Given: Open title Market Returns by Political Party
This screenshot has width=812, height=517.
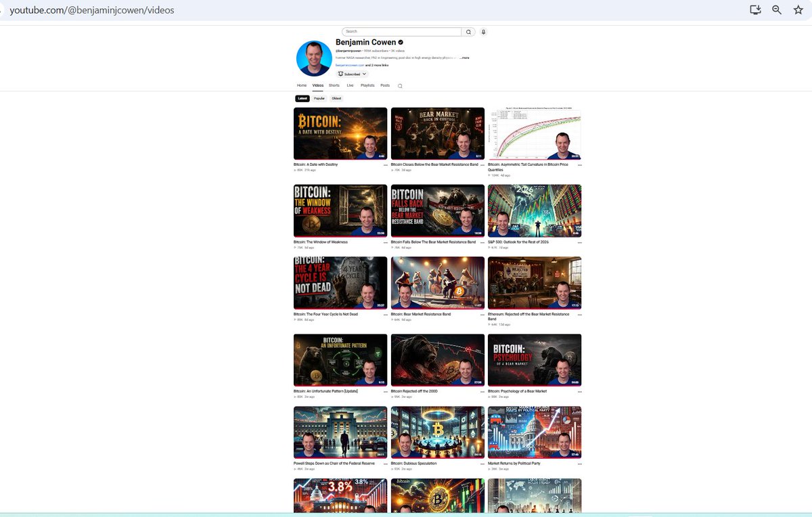Looking at the screenshot, I should [514, 464].
